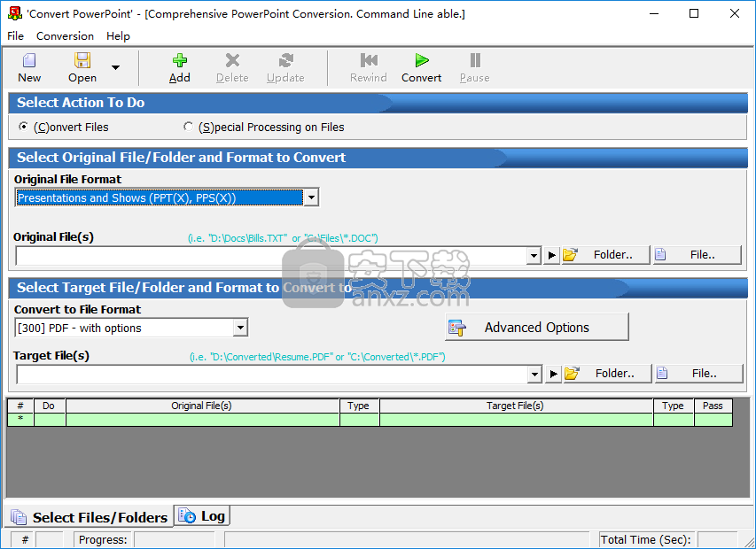Click the Select Action To Do header
This screenshot has height=549, width=756.
(81, 103)
